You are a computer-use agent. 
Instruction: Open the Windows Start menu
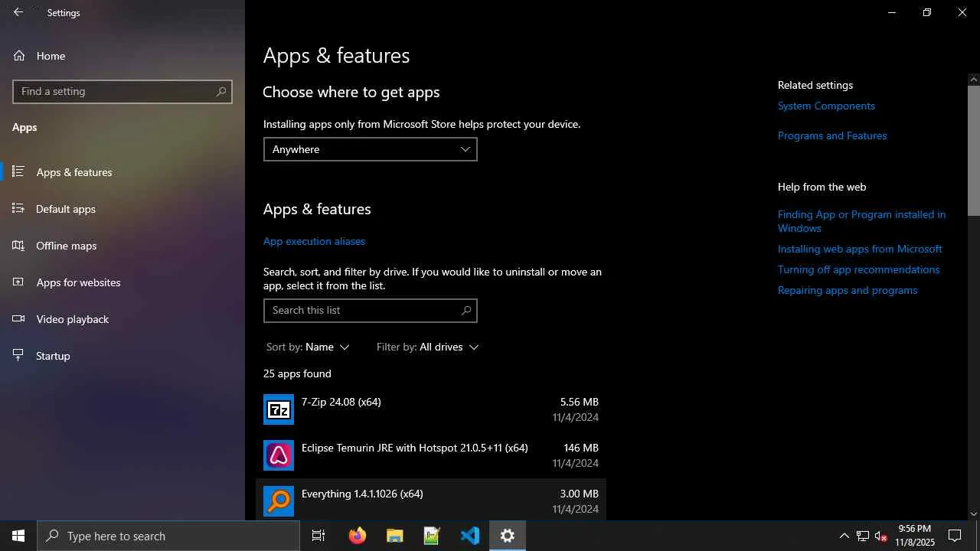(18, 536)
